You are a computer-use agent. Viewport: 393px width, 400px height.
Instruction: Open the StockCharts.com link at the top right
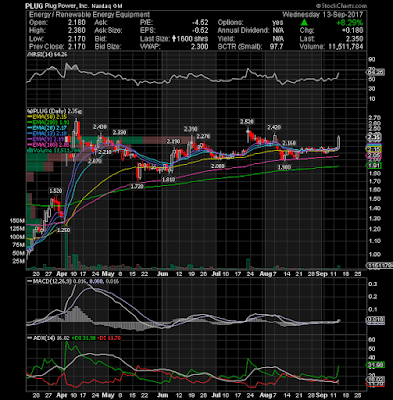pos(341,6)
